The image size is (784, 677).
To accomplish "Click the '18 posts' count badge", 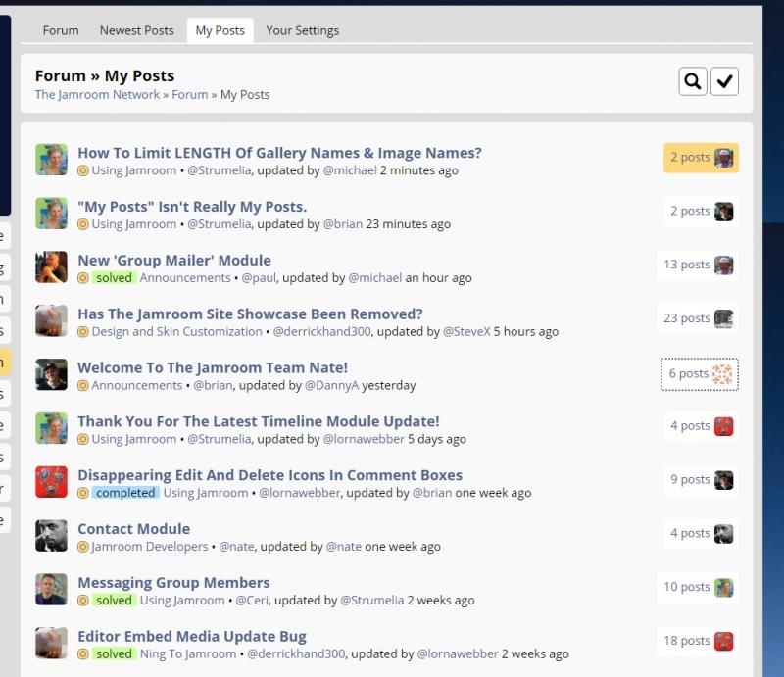I will click(687, 641).
